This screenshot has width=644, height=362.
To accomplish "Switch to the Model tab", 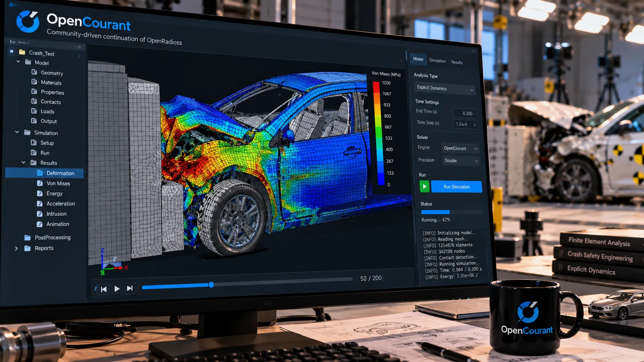I will click(x=418, y=59).
